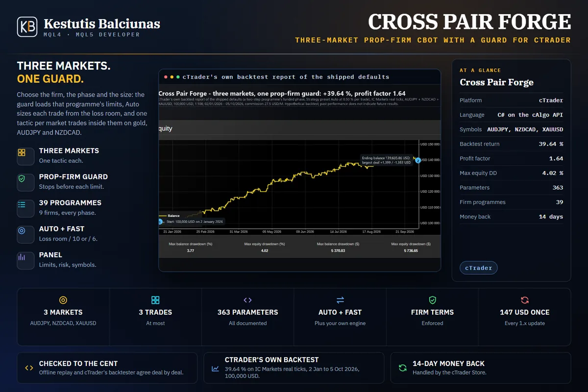Viewport: 588px width, 392px height.
Task: Click the 'Max balance drawdown ($)' value 5 370.03
Action: [x=338, y=250]
